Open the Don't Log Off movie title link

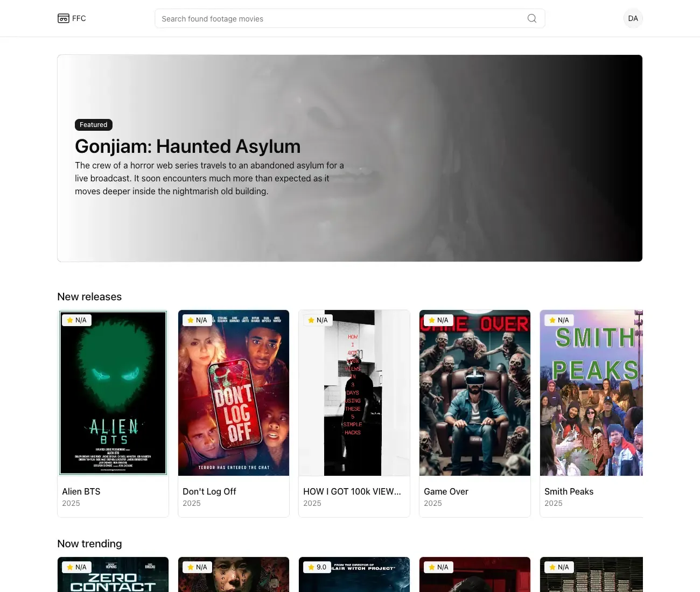(209, 491)
